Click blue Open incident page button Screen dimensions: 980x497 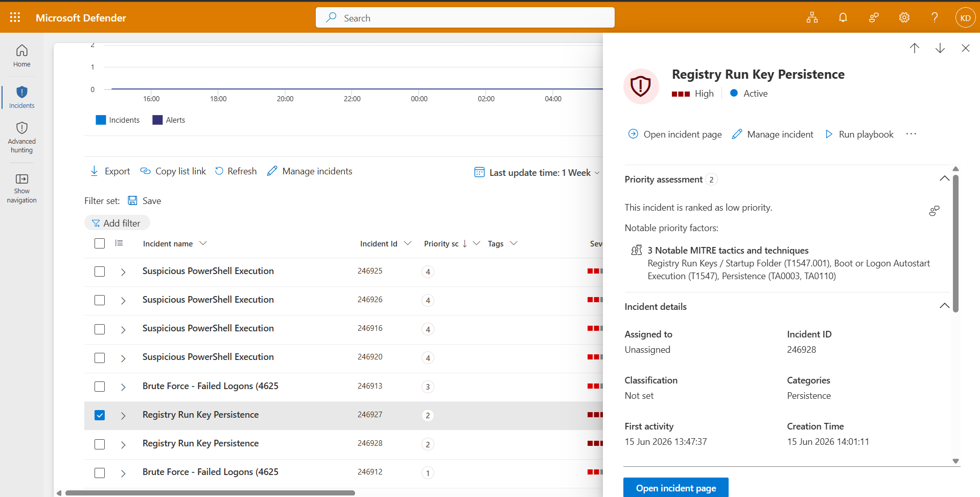click(x=675, y=488)
